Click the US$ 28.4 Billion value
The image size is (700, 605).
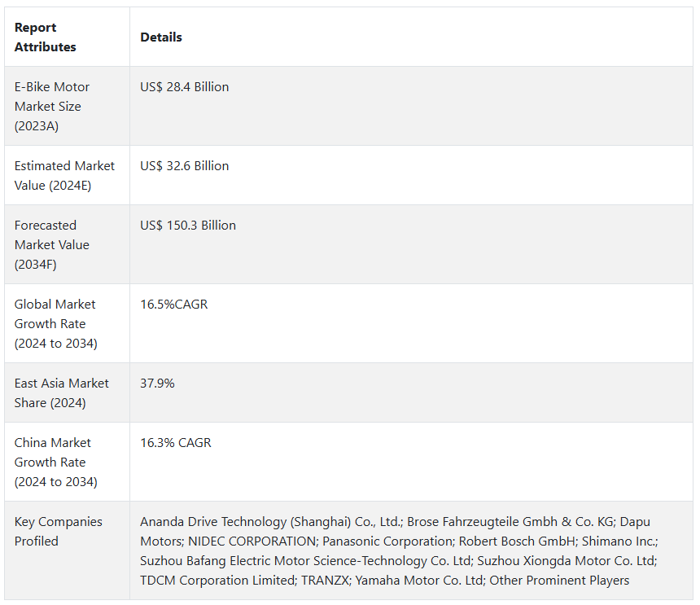(x=185, y=87)
